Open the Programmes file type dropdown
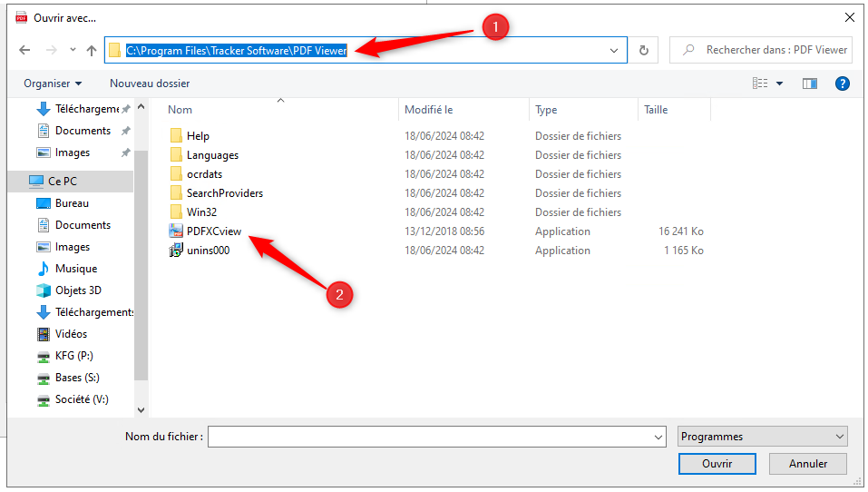The height and width of the screenshot is (492, 868). click(x=763, y=437)
